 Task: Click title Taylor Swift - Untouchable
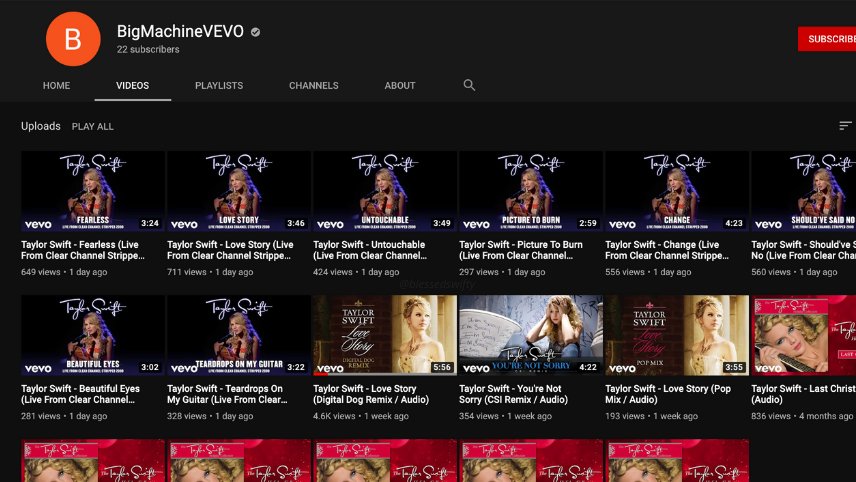pyautogui.click(x=370, y=250)
